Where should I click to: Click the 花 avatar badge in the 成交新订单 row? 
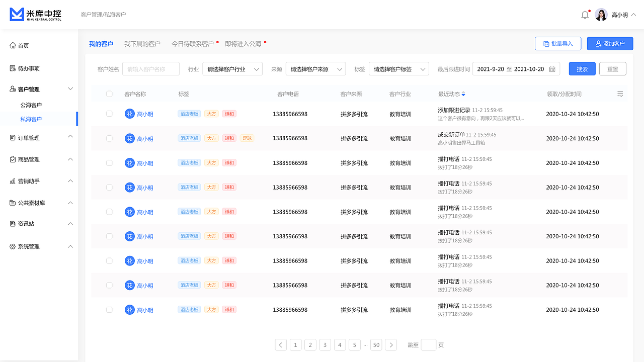tap(130, 138)
